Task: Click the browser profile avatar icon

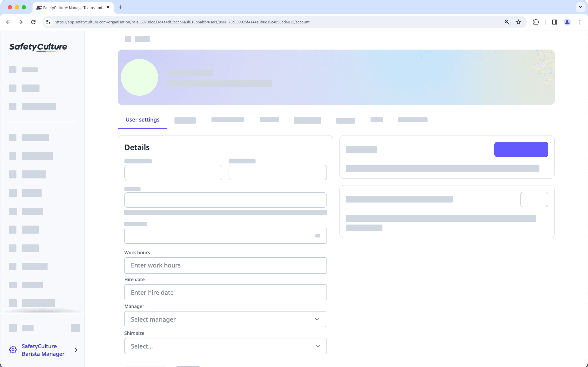Action: click(567, 22)
